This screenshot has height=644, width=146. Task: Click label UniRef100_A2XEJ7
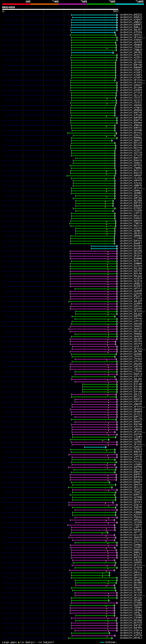(131, 347)
